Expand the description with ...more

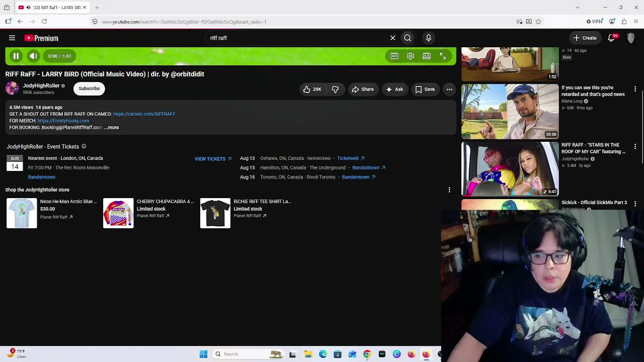111,128
